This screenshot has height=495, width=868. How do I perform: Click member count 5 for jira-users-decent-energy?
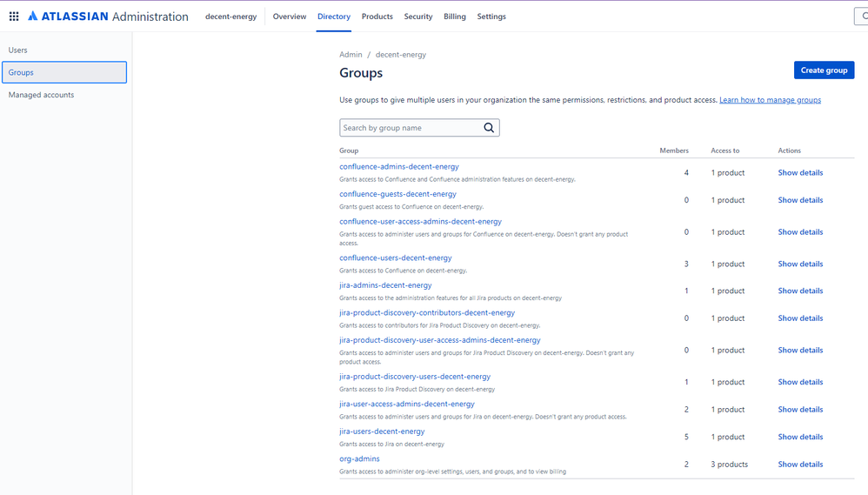click(686, 437)
